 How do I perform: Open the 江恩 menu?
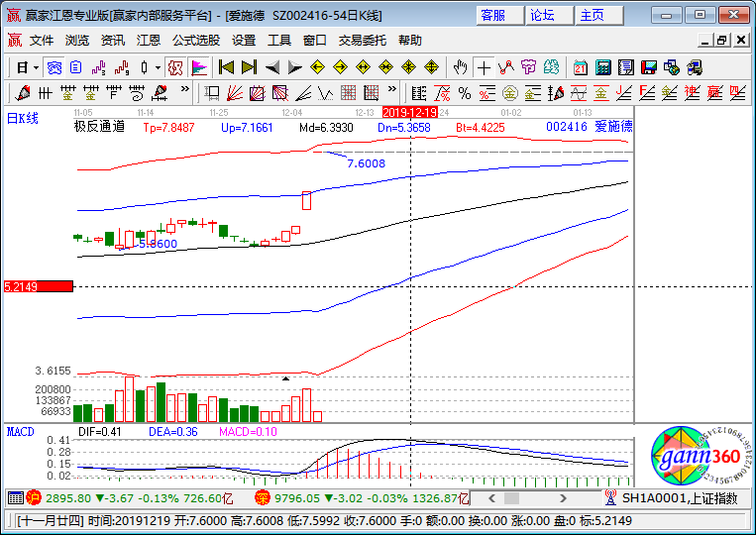(148, 41)
